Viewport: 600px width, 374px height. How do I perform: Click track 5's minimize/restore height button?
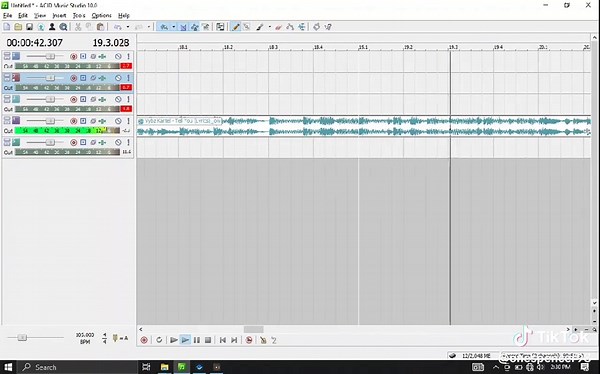coord(7,142)
